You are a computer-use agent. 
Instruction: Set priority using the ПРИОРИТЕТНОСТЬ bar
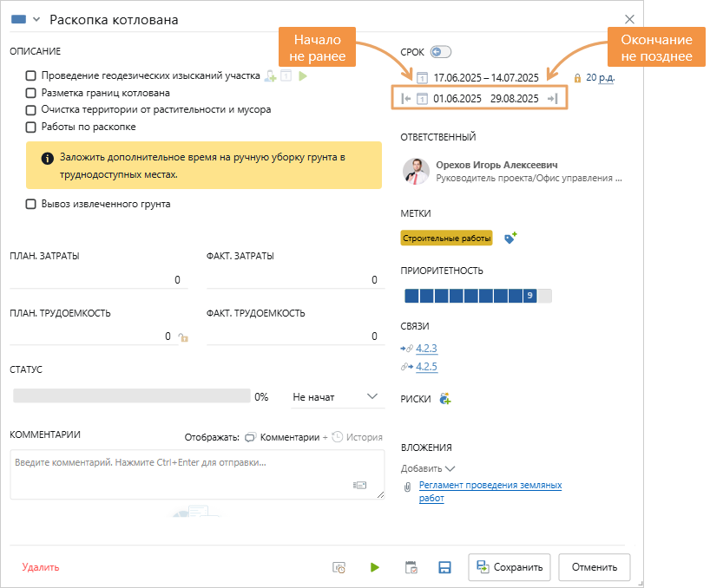477,297
